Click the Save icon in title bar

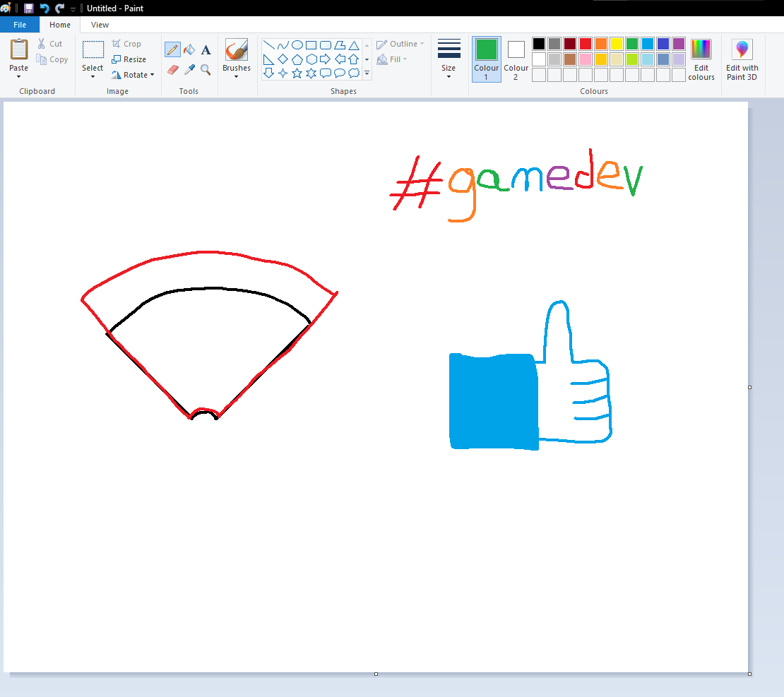click(28, 8)
